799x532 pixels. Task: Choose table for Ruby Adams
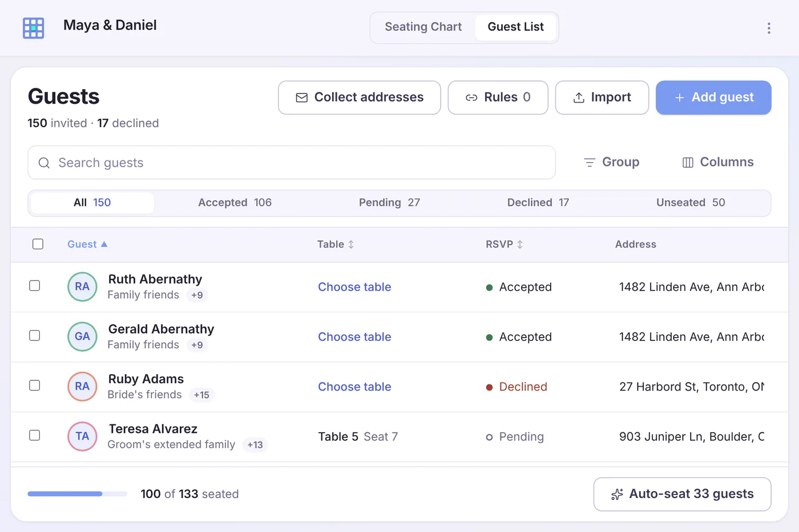[x=354, y=387]
